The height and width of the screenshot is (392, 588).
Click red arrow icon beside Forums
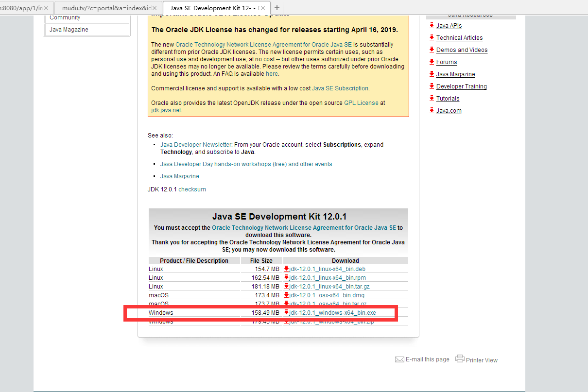(x=432, y=62)
